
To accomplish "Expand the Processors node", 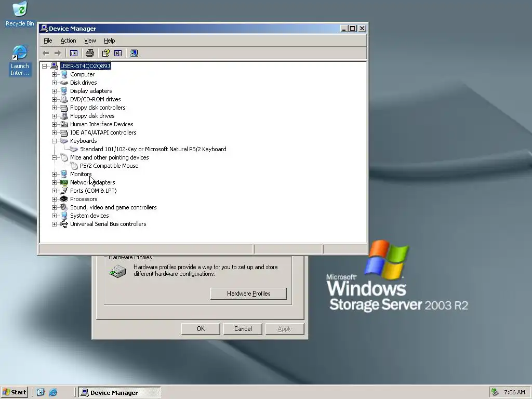I will (x=54, y=199).
